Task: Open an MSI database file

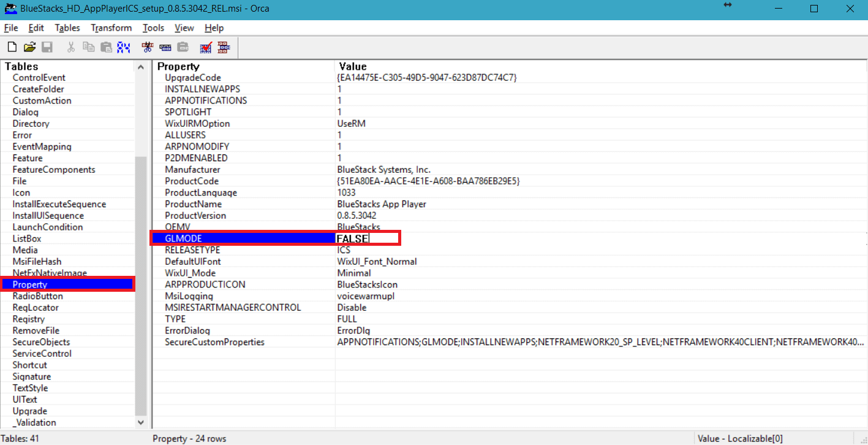Action: pyautogui.click(x=29, y=47)
